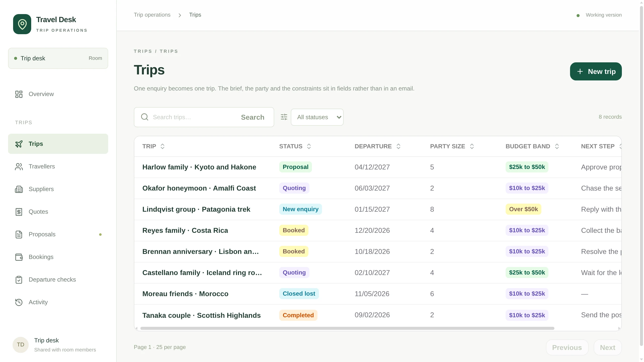Click the Travellers people icon

pos(19,166)
